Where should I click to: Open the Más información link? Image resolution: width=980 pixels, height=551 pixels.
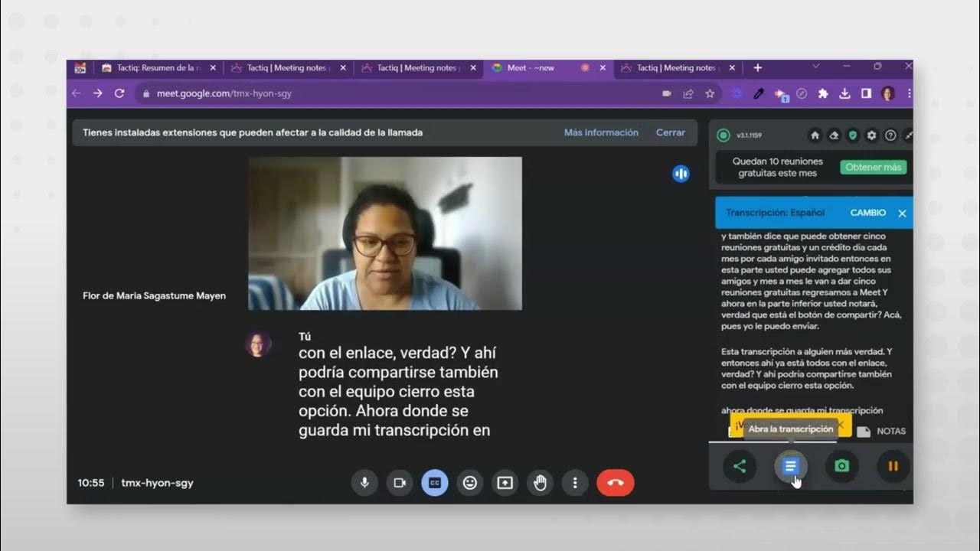(601, 132)
